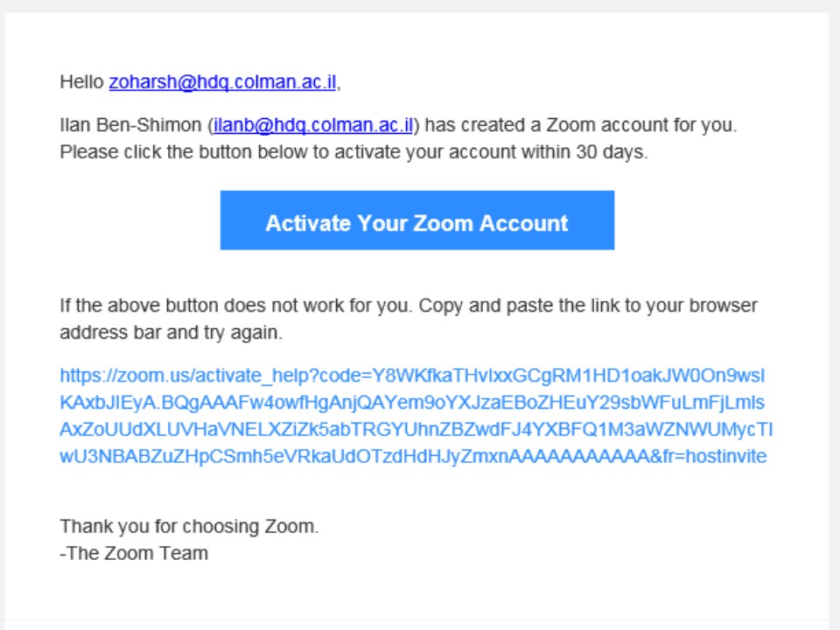Click the URL line starting with AxZoUUdXLUVHaVNELX
This screenshot has height=630, width=840.
pyautogui.click(x=416, y=429)
